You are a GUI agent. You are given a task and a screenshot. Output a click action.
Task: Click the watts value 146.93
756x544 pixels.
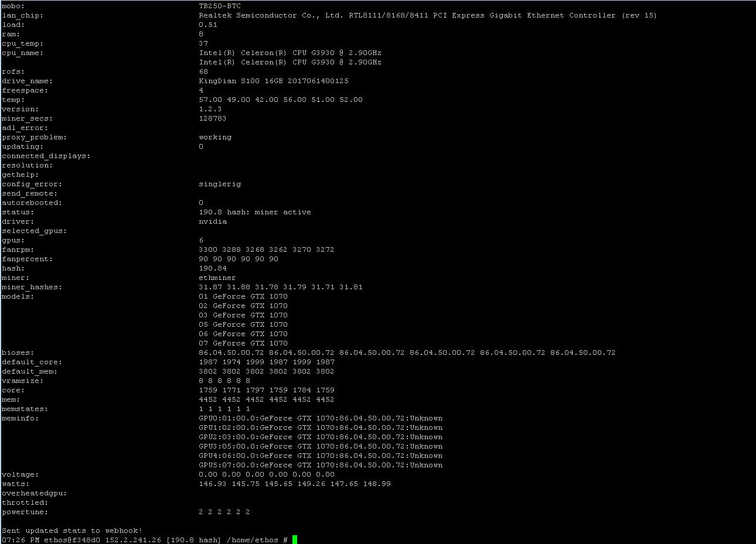213,484
